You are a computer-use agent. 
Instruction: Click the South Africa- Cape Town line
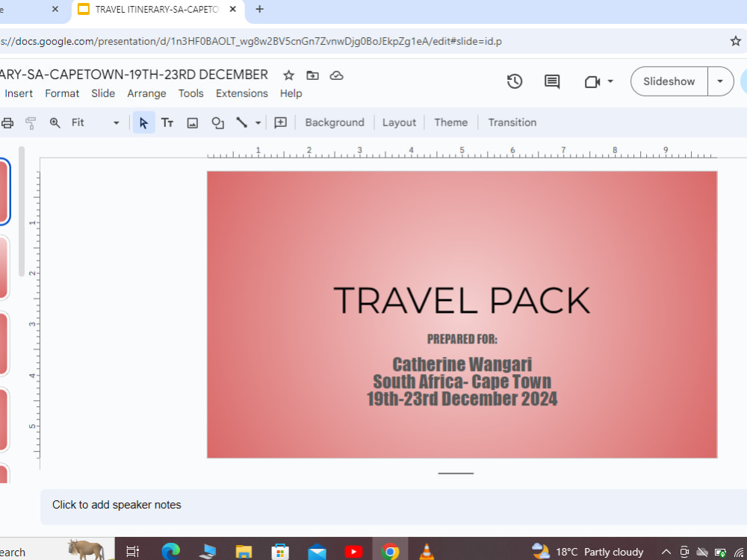coord(462,382)
